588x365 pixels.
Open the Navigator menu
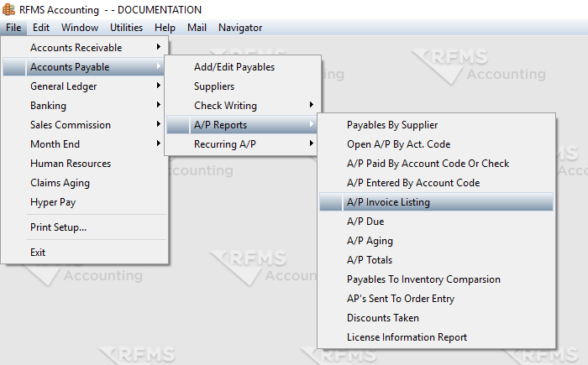pos(240,28)
